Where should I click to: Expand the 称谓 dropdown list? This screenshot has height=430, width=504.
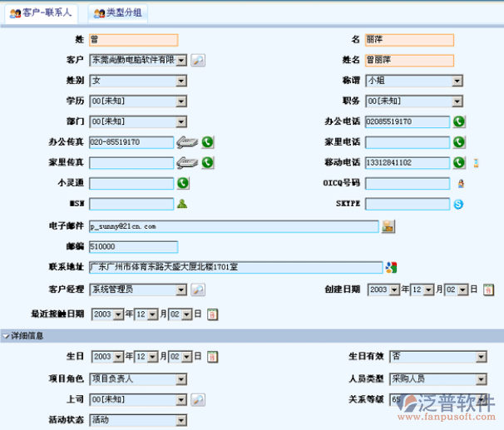click(x=457, y=81)
